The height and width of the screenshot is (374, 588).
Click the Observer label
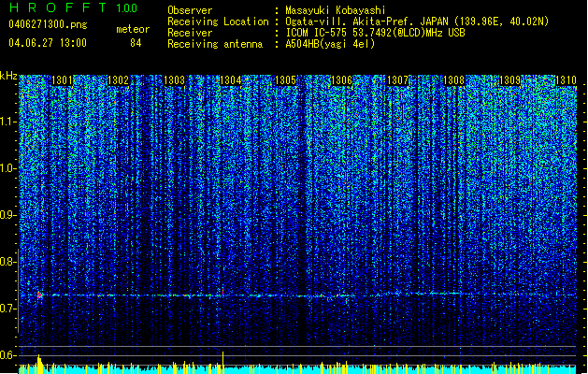(190, 10)
